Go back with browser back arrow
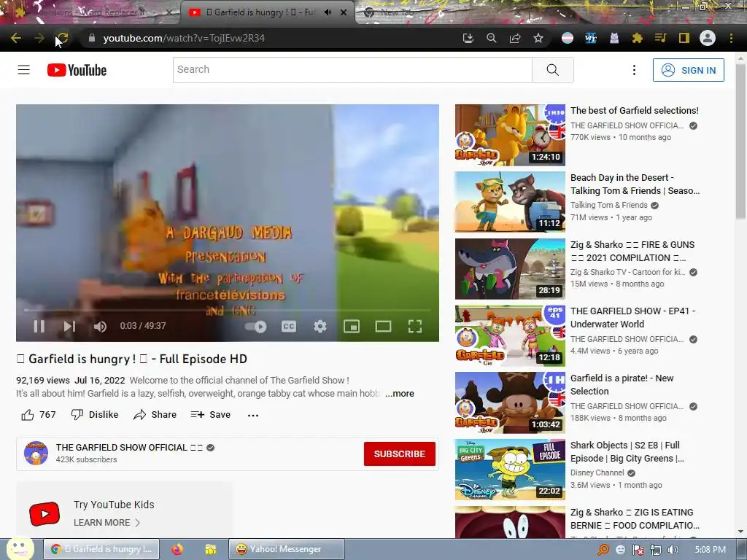747x560 pixels. [x=16, y=38]
